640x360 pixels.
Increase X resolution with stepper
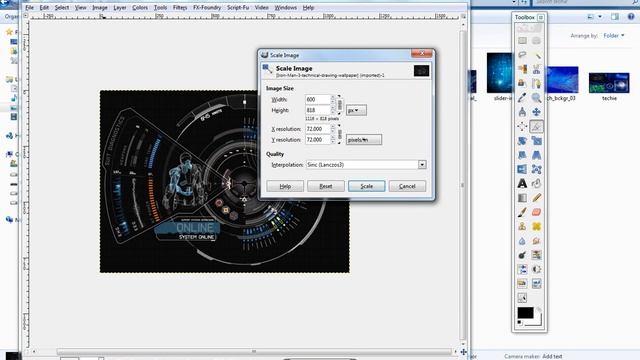point(333,127)
